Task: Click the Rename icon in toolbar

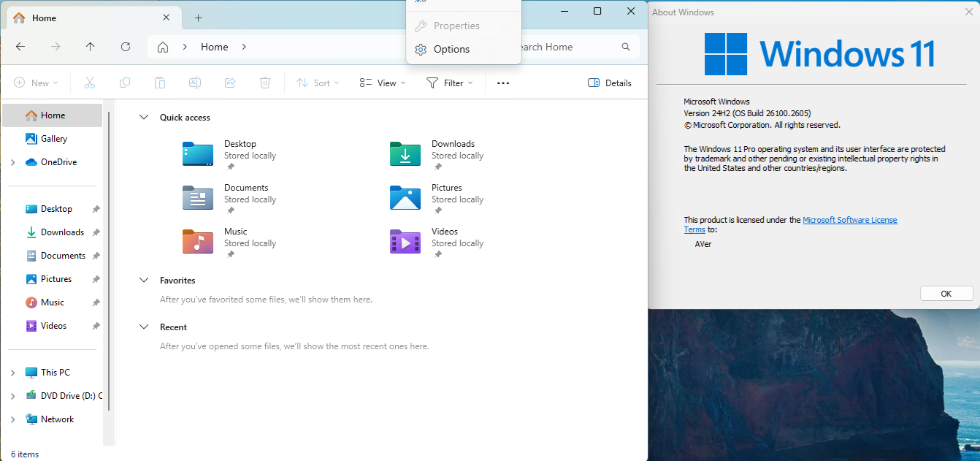Action: click(x=195, y=83)
